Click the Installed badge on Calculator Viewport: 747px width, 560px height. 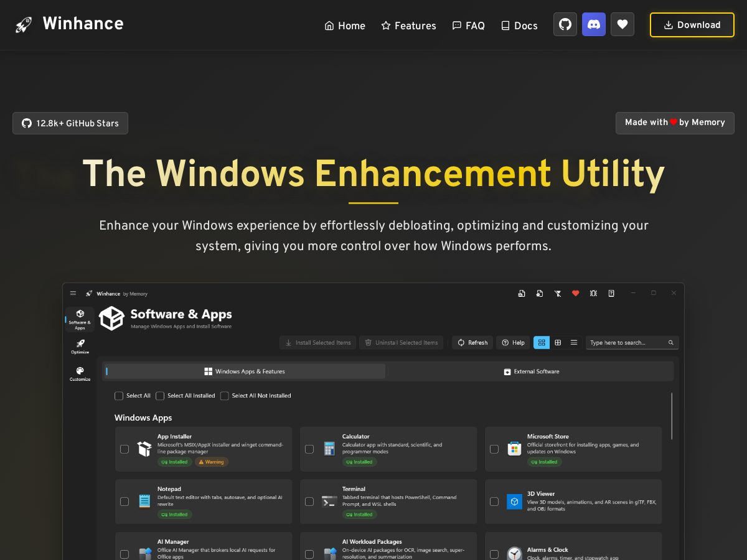(360, 462)
